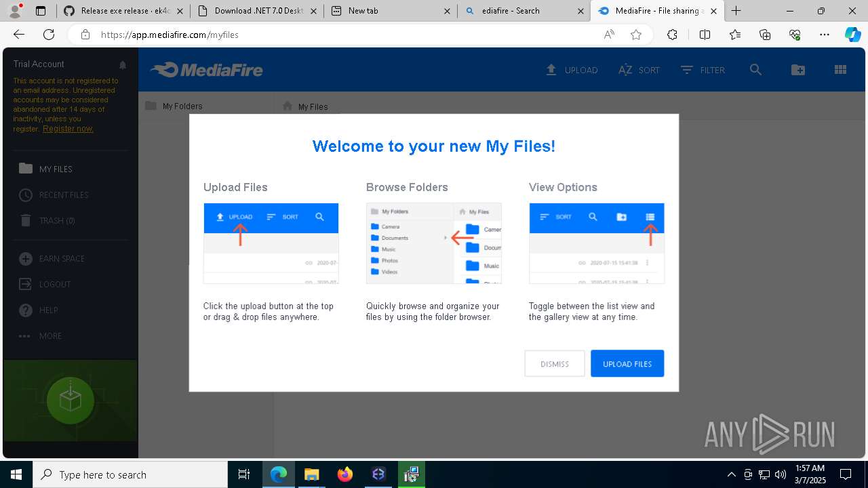
Task: Open the Upload toolbar button
Action: pyautogui.click(x=572, y=70)
